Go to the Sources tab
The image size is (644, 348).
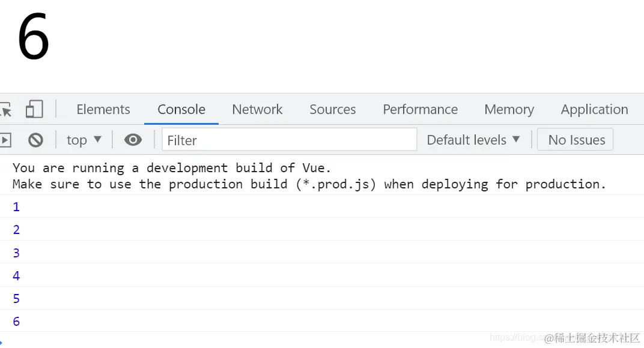click(333, 109)
